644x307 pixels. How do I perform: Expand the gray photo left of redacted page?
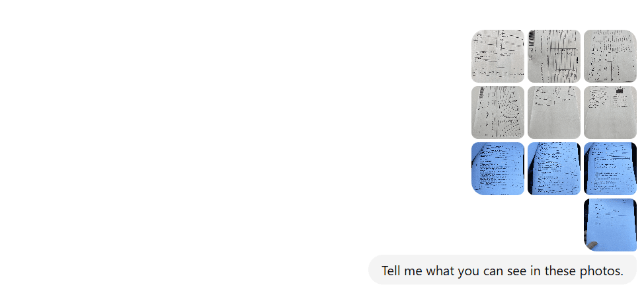[554, 112]
